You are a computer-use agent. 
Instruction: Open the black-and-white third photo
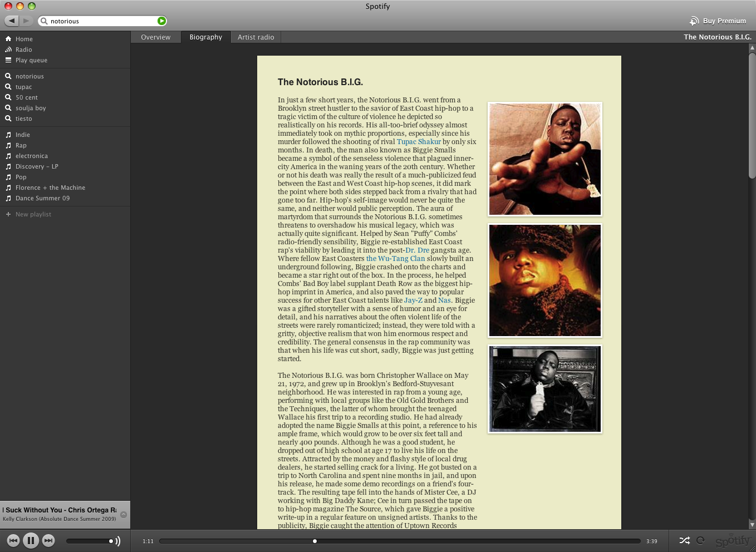click(x=545, y=389)
